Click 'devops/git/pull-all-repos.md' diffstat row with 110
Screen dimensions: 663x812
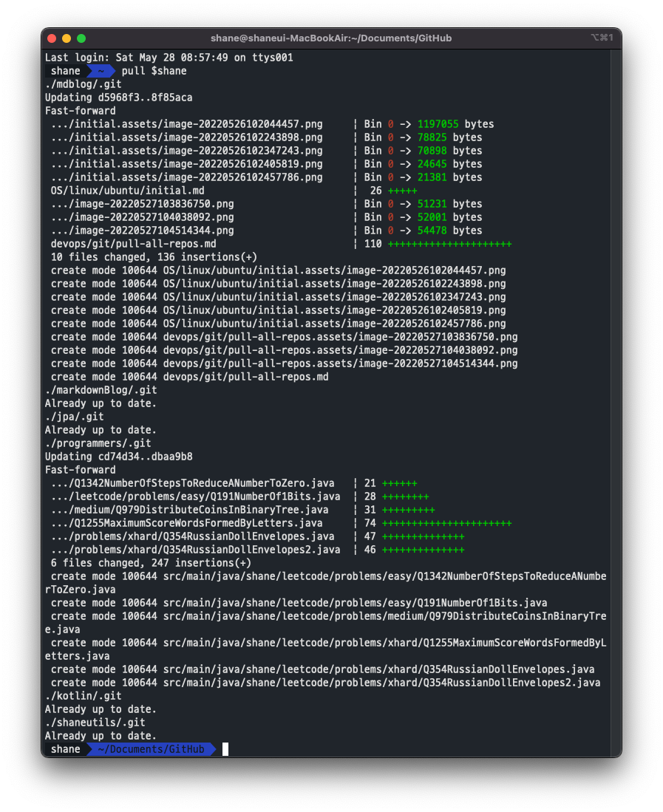point(281,244)
